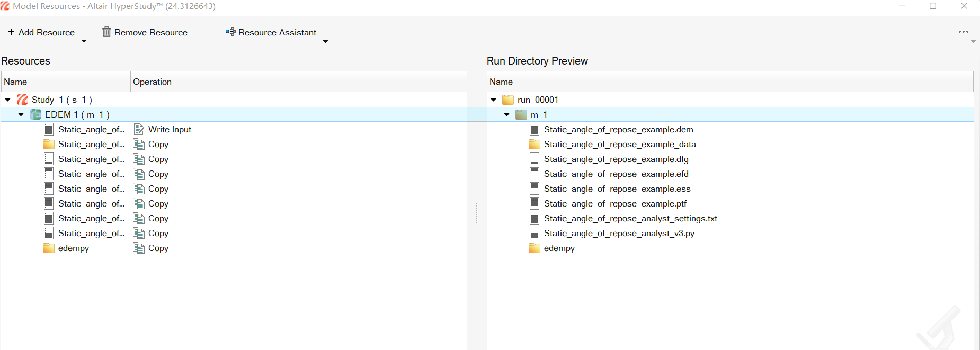This screenshot has height=350, width=980.
Task: Select edempy folder in Run Directory Preview
Action: tap(552, 248)
